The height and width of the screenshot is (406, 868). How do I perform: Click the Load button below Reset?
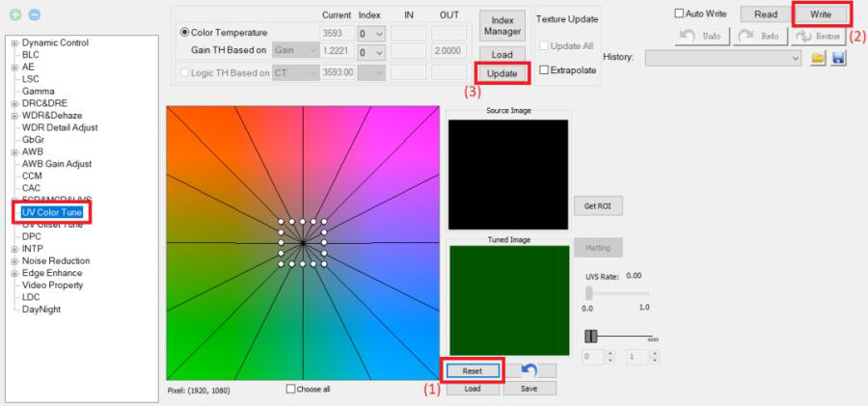(x=473, y=389)
